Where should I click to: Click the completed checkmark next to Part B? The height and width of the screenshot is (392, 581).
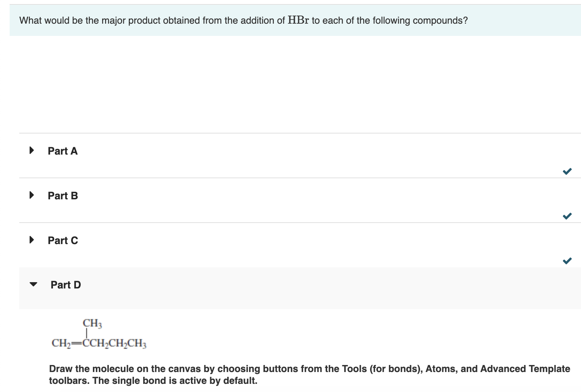pyautogui.click(x=567, y=216)
